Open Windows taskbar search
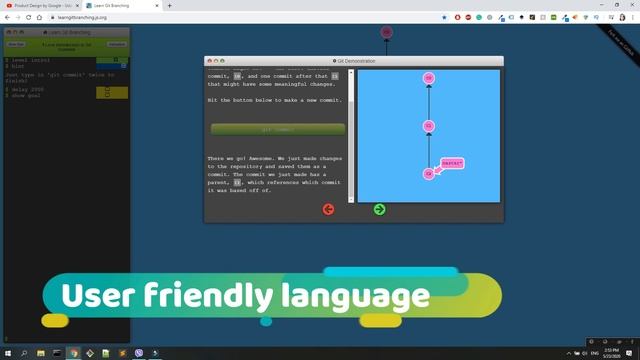Screen dimensions: 640x360 pos(24,353)
